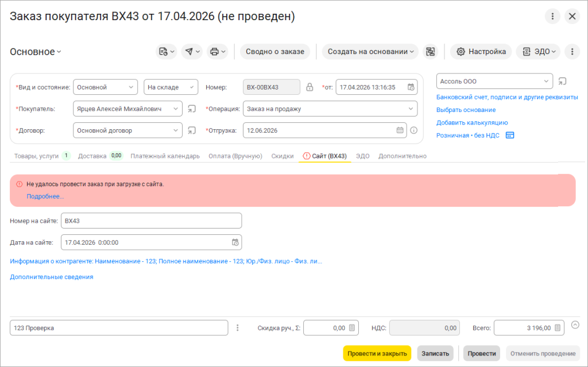
Task: Open the toolbar three-dot menu after ЭДО
Action: [x=572, y=52]
